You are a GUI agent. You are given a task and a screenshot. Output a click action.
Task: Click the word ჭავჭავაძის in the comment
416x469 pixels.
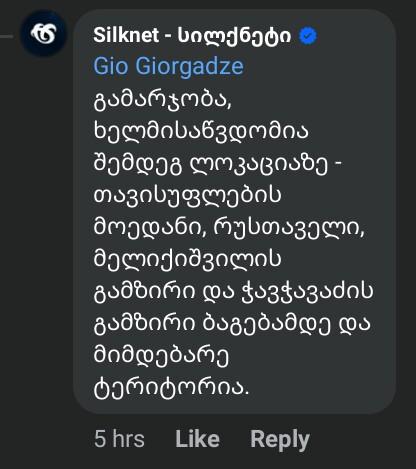(307, 292)
